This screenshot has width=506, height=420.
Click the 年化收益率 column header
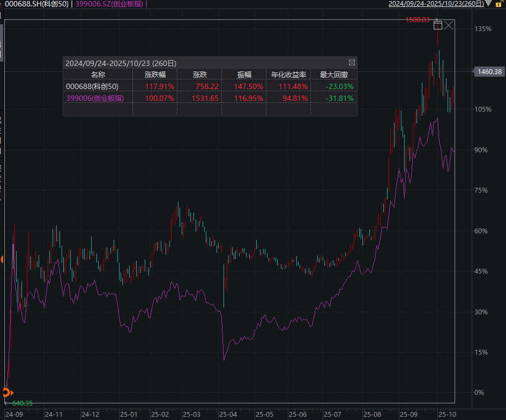point(288,75)
